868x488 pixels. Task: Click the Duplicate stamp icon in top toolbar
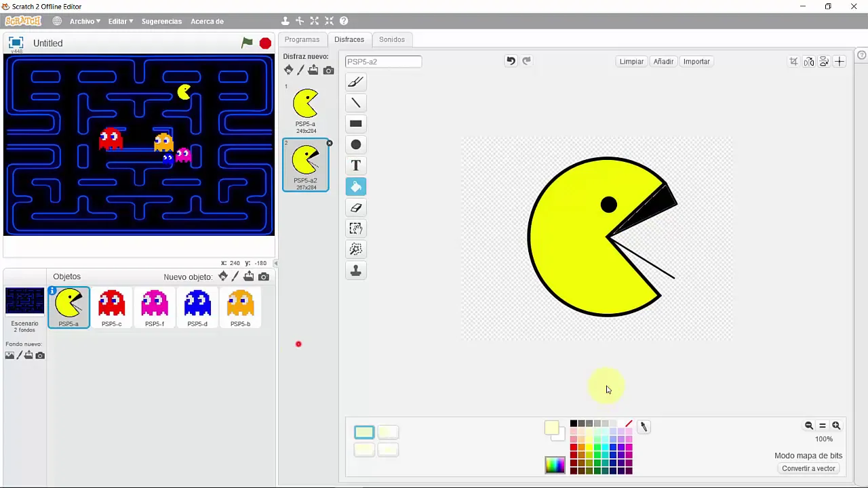pyautogui.click(x=285, y=21)
